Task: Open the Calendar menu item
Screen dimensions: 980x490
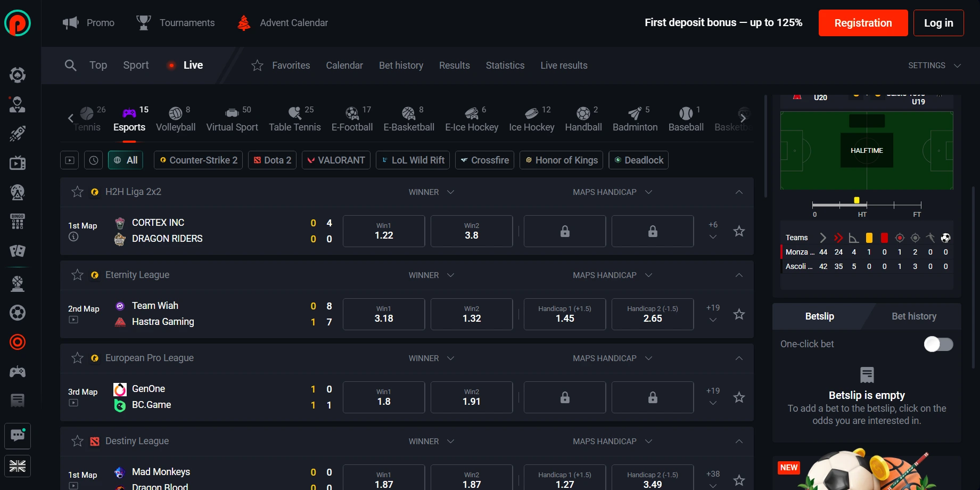Action: [344, 66]
